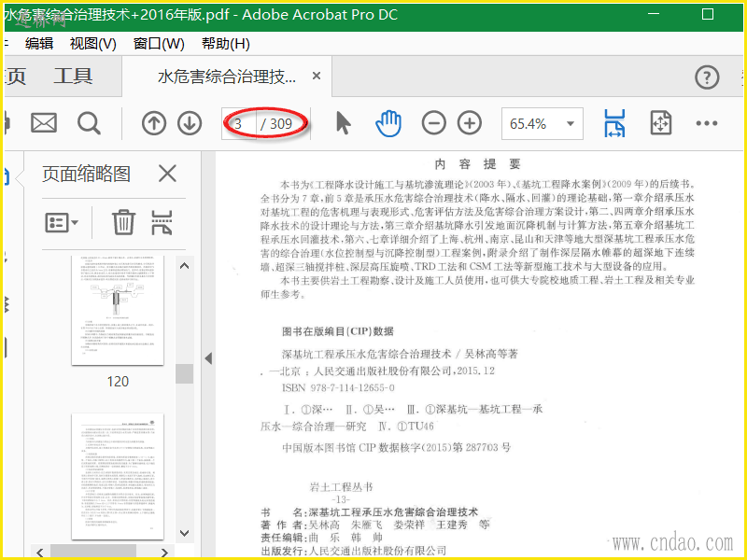
Task: Open more tools ellipsis menu
Action: click(707, 123)
